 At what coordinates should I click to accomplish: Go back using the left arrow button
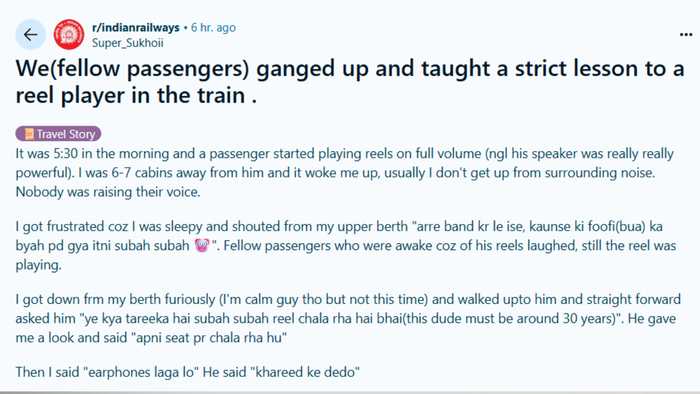point(30,34)
